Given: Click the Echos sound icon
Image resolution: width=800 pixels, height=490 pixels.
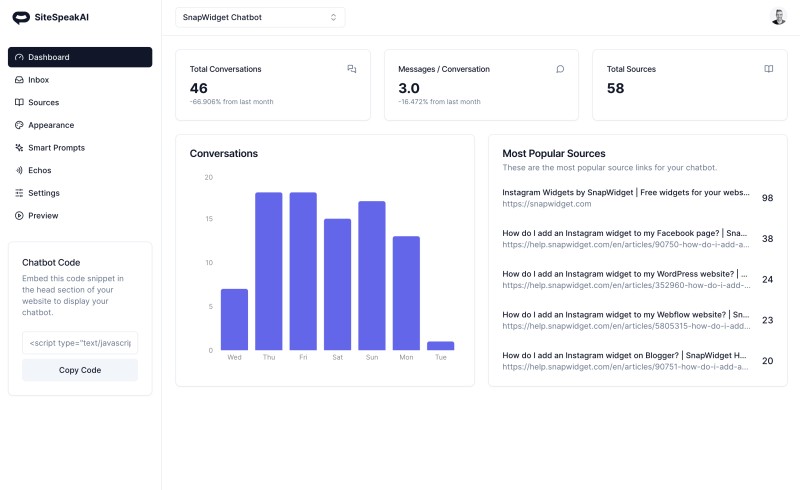Looking at the screenshot, I should [x=19, y=170].
